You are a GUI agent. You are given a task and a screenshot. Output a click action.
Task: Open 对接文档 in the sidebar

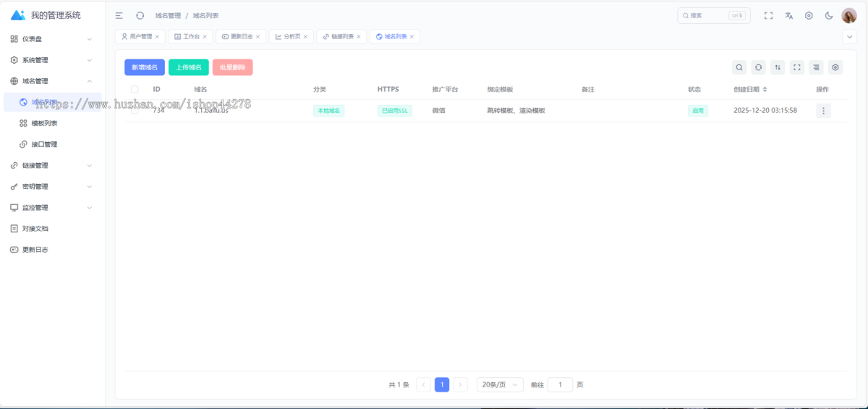coord(52,228)
